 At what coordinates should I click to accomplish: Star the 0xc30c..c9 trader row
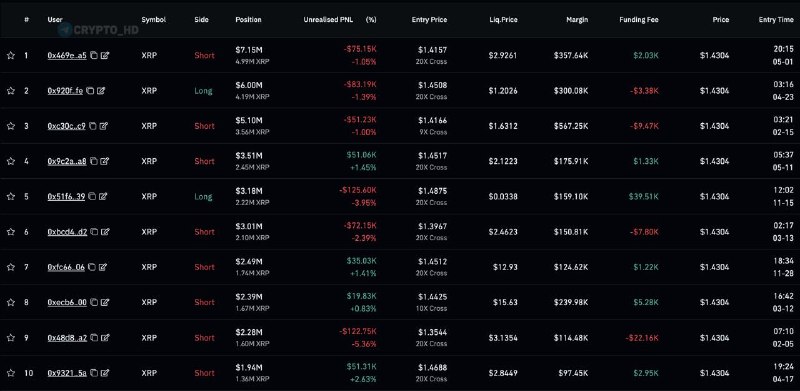(x=11, y=126)
